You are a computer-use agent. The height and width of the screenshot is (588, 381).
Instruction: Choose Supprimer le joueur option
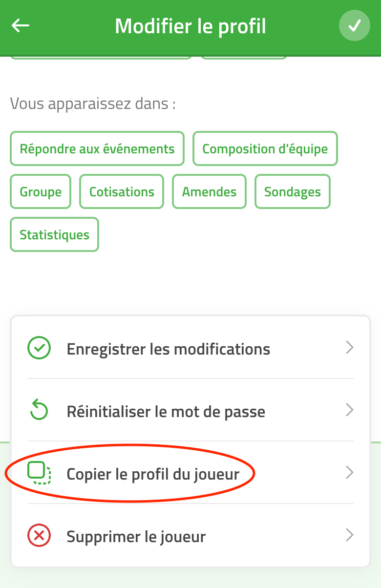pyautogui.click(x=190, y=536)
